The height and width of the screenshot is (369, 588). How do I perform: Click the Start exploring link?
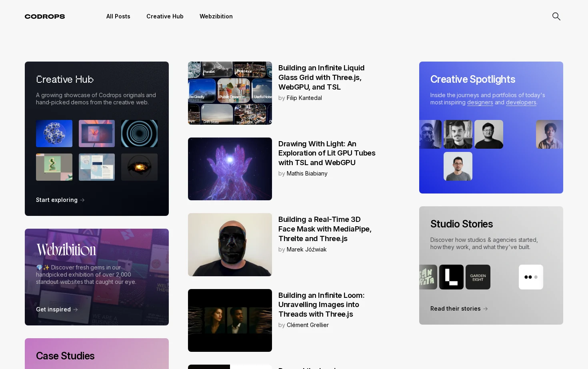pos(60,200)
